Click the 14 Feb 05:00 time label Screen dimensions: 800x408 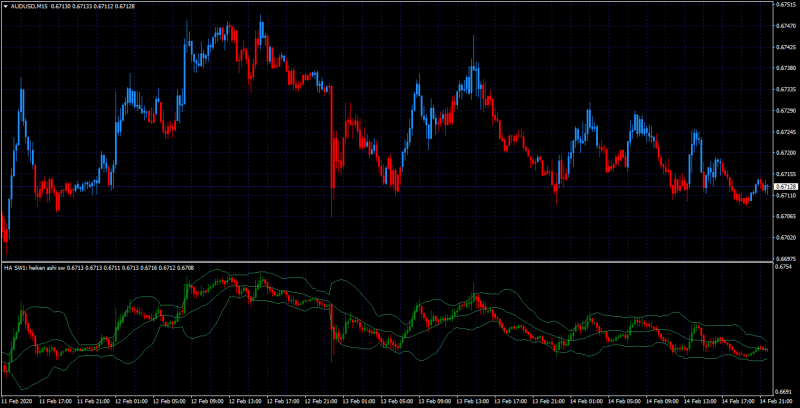pos(624,400)
